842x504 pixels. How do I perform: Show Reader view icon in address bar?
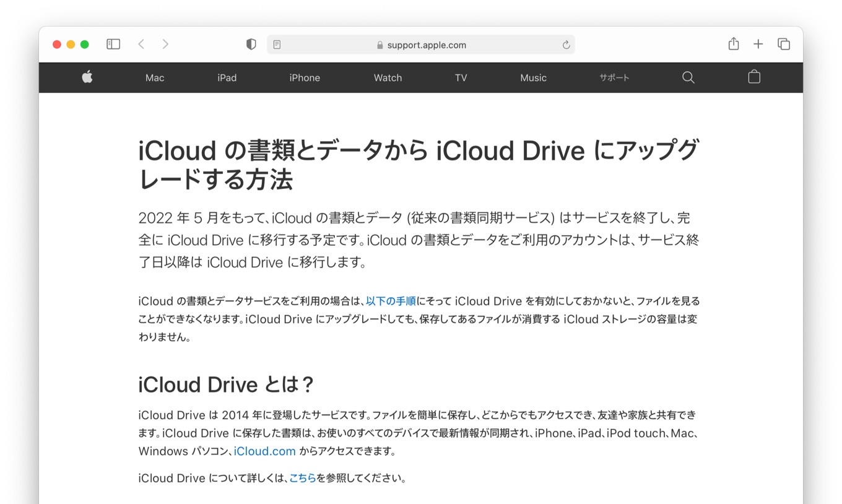pos(277,45)
